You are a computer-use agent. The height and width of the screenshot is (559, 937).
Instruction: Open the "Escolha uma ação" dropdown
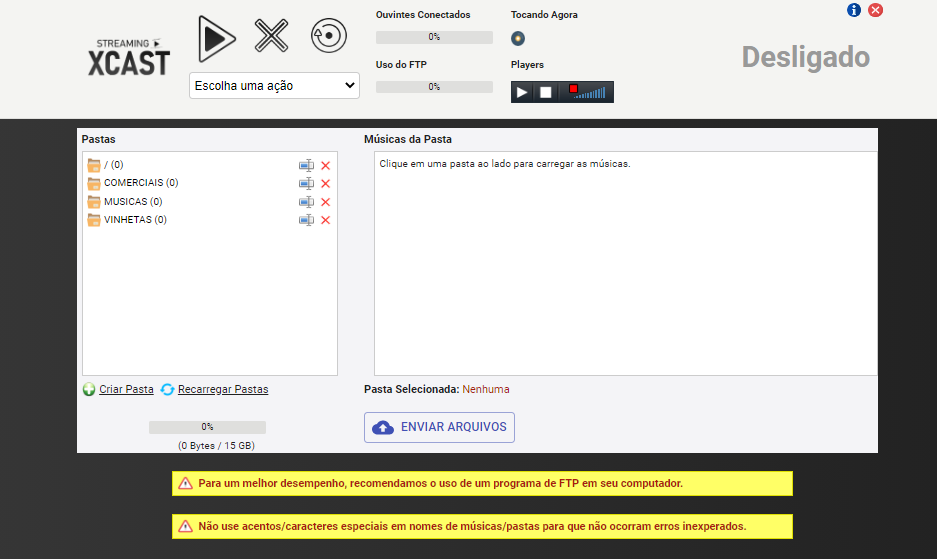click(274, 86)
